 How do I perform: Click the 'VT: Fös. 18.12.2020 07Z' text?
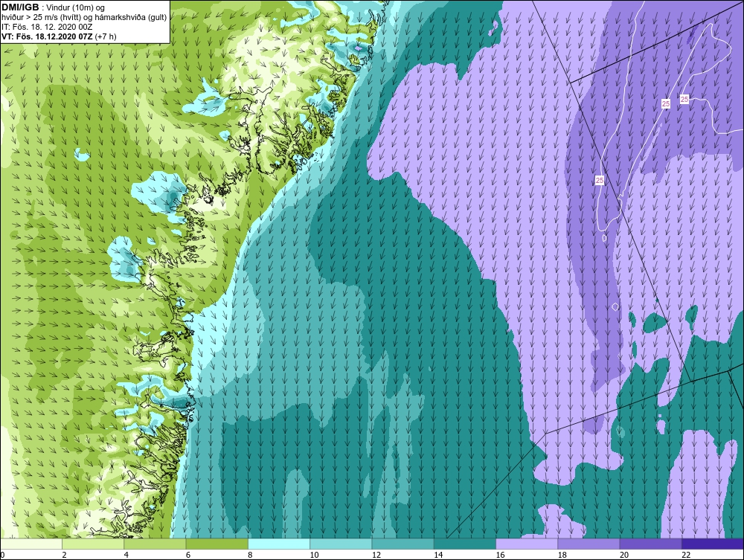(x=48, y=36)
